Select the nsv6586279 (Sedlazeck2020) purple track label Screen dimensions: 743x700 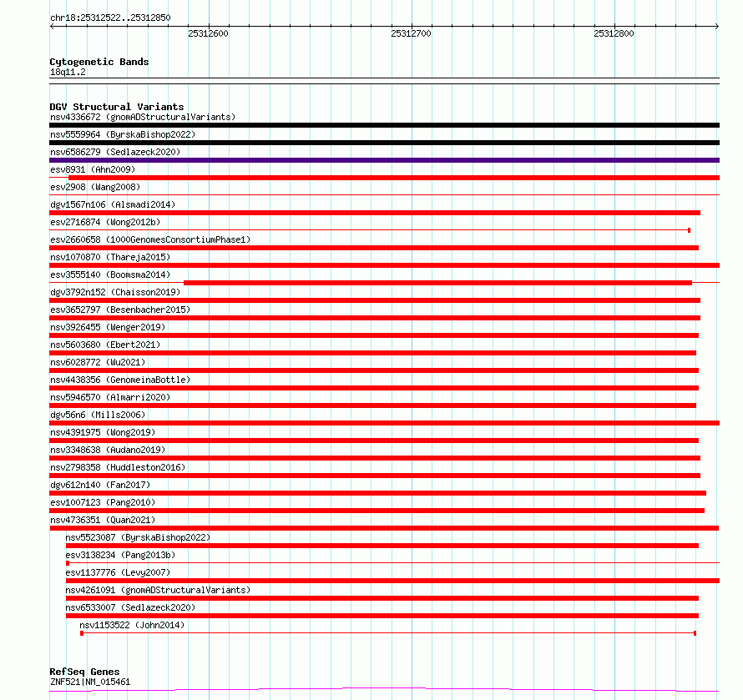(x=115, y=152)
